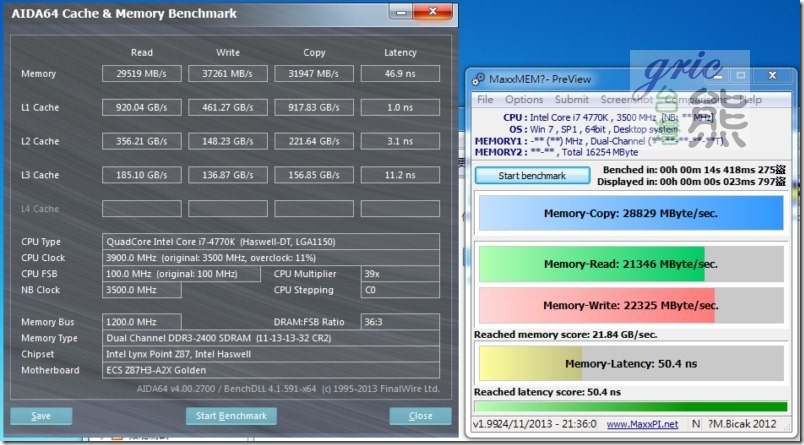Click the MaxxMEM title bar app icon

click(x=478, y=79)
